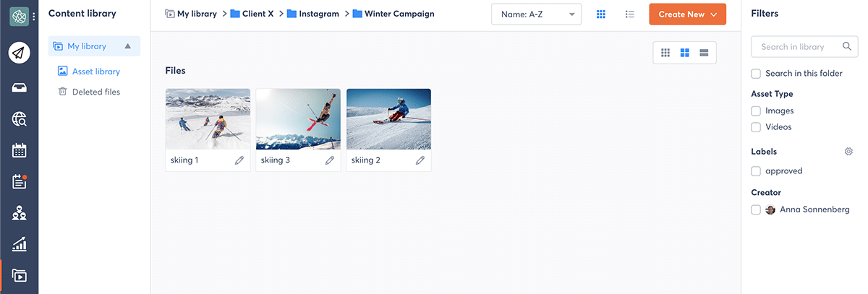Click the pencil icon for skiing 1
Screen dimensions: 868x294
(x=239, y=160)
